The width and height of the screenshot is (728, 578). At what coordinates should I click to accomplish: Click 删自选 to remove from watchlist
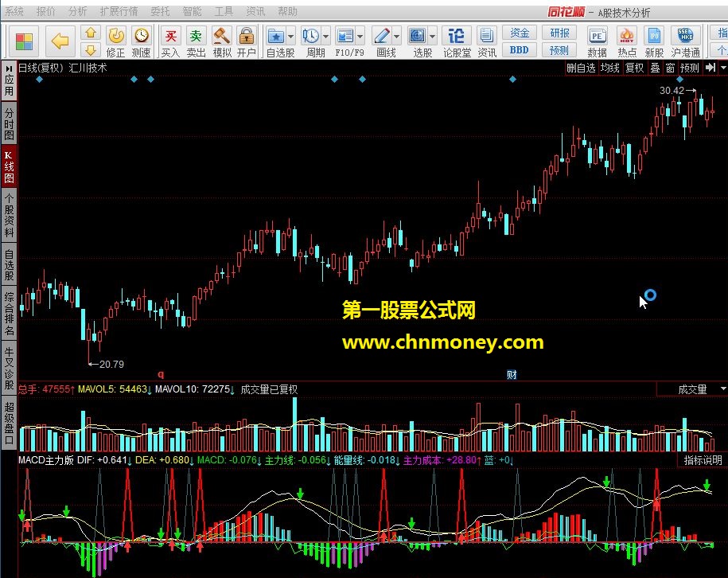[581, 68]
